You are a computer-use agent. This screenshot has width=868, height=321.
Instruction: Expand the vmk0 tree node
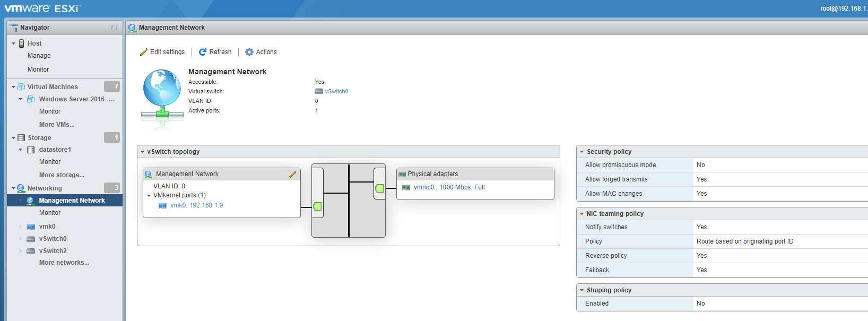(x=21, y=227)
